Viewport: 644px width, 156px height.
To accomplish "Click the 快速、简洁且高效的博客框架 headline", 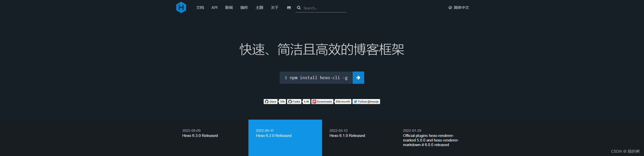I will tap(322, 49).
